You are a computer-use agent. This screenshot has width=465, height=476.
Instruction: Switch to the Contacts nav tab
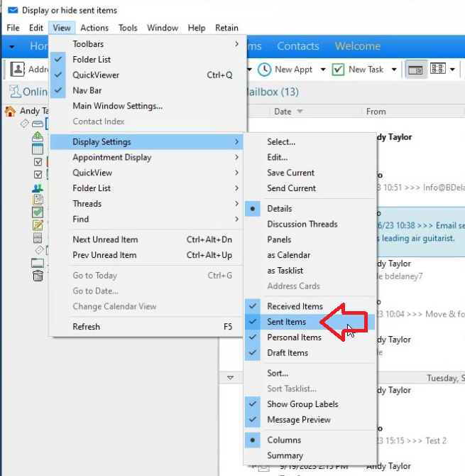point(297,46)
